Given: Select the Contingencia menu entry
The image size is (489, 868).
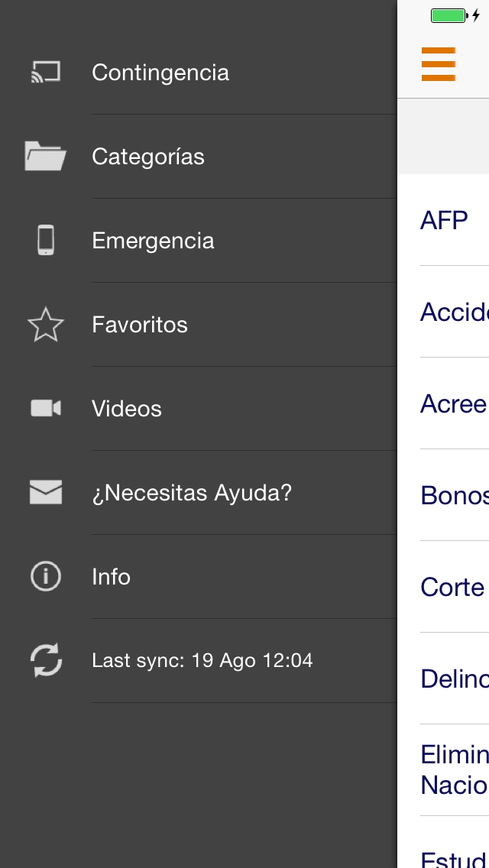Looking at the screenshot, I should pos(160,72).
